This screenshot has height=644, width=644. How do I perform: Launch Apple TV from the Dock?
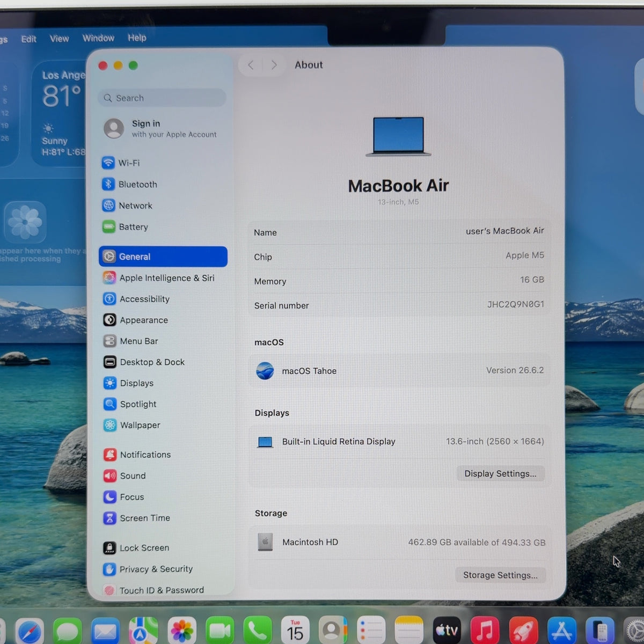tap(447, 631)
